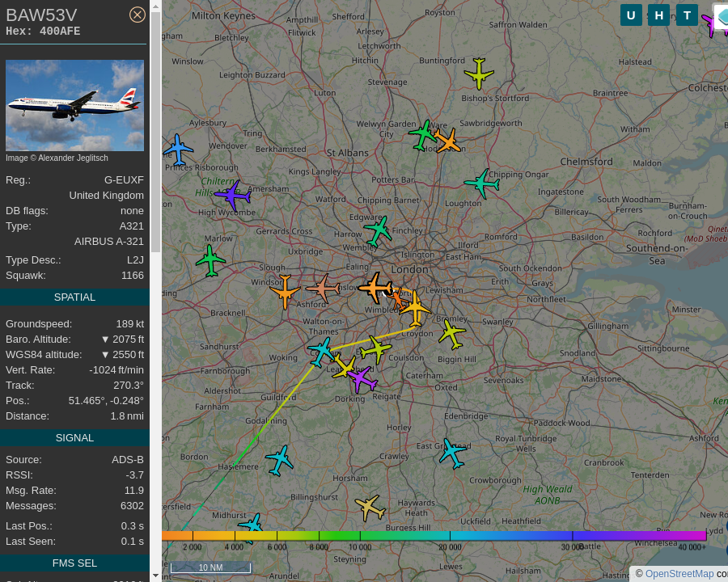Open the map layer switcher icon
Image resolution: width=728 pixels, height=582 pixels.
click(x=722, y=16)
